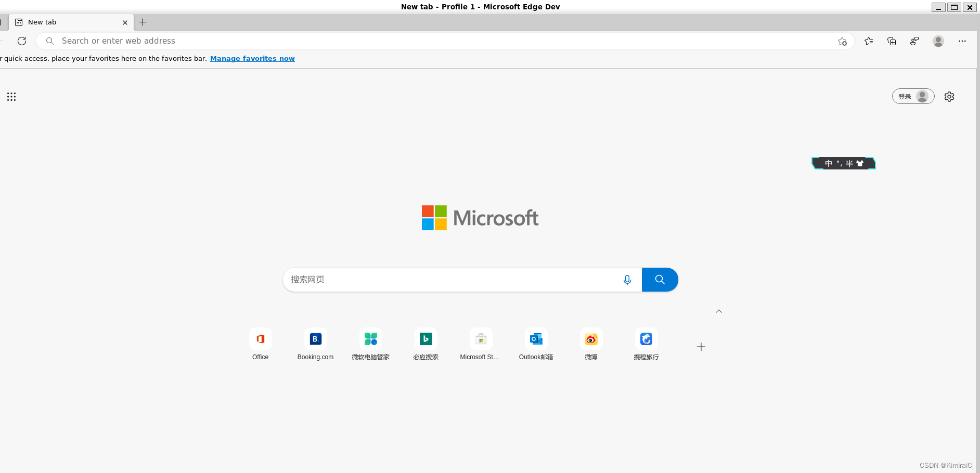This screenshot has height=473, width=980.
Task: Open the Collections icon in the toolbar
Action: (892, 41)
